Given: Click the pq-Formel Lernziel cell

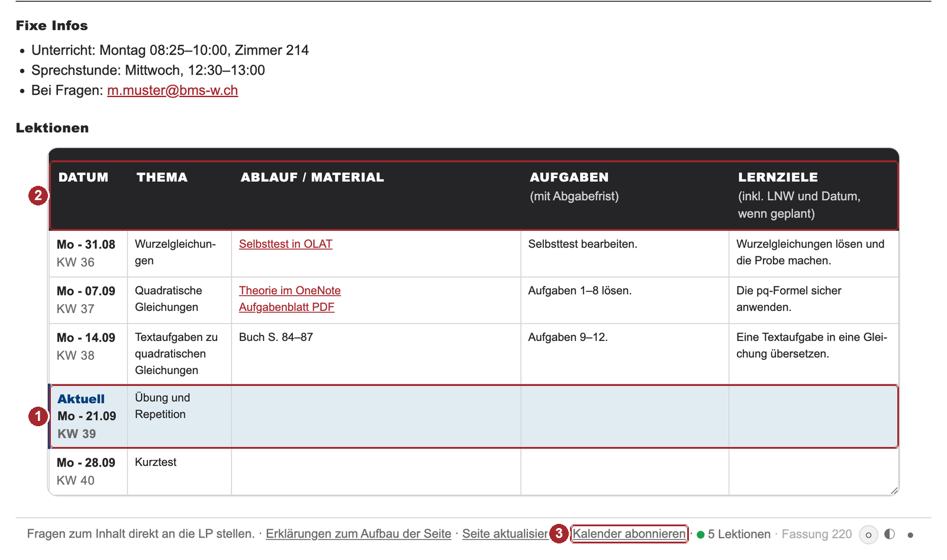Looking at the screenshot, I should click(814, 300).
